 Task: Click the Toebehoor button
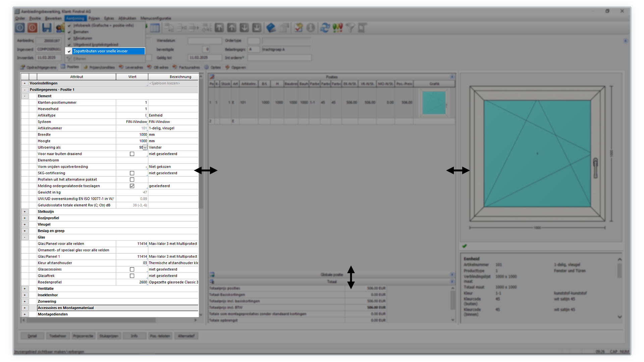click(58, 336)
